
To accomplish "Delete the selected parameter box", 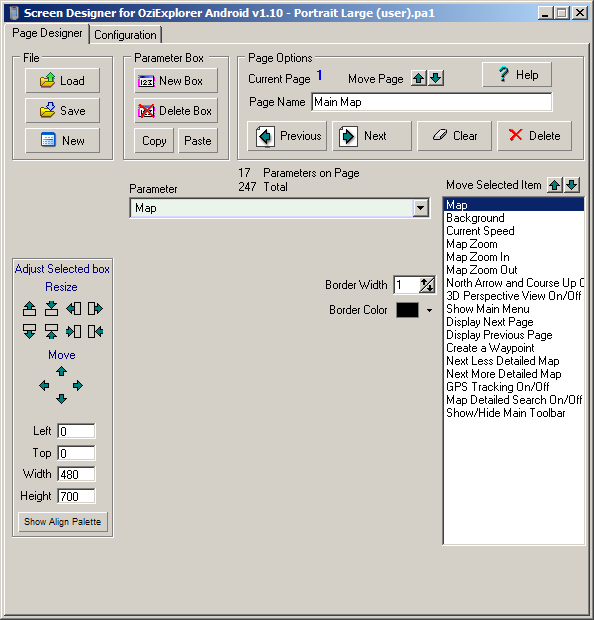I will point(176,110).
